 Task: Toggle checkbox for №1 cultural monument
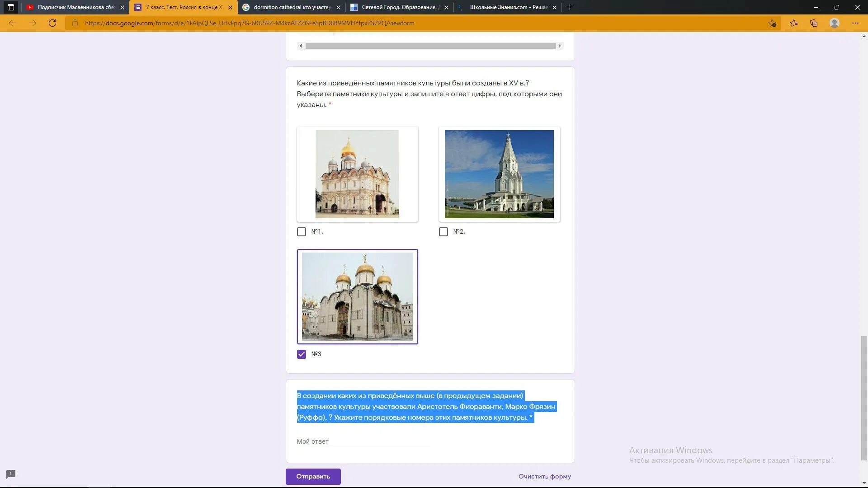coord(302,231)
